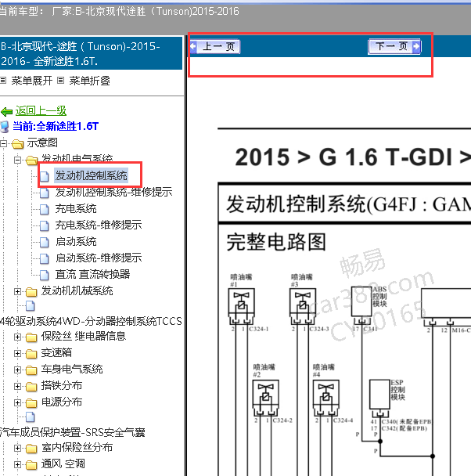Click page icon above SRS安全气囊 entry
Screen dimensions: 471x476
click(x=31, y=417)
